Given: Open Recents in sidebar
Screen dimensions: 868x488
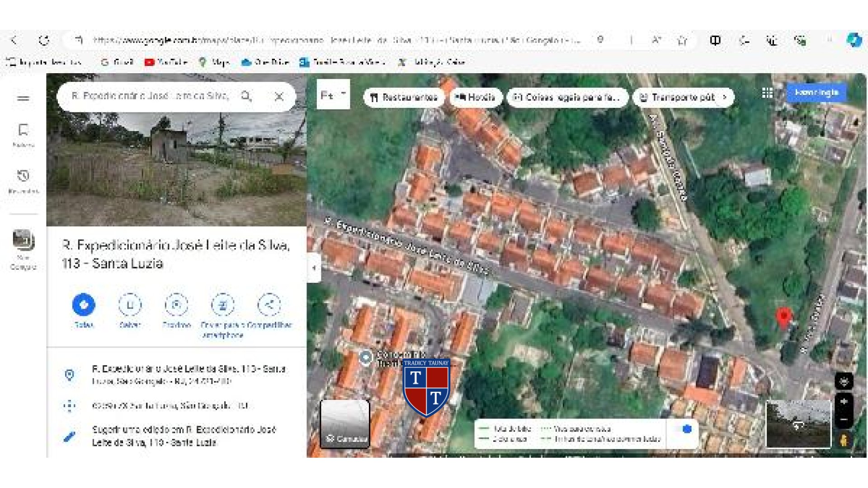Looking at the screenshot, I should [x=23, y=181].
